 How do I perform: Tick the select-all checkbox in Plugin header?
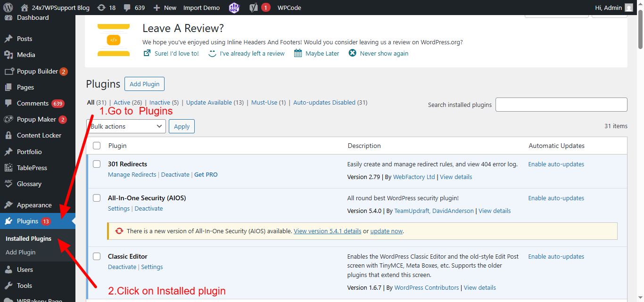[97, 146]
